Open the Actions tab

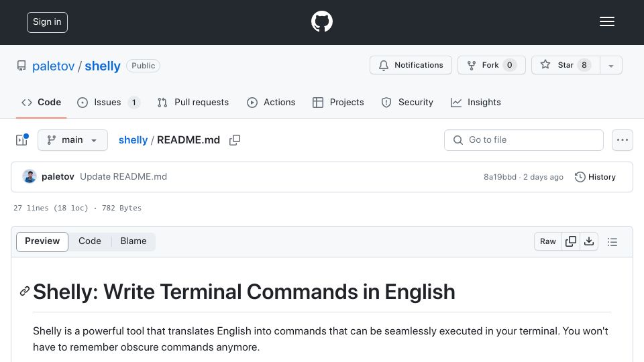tap(271, 102)
